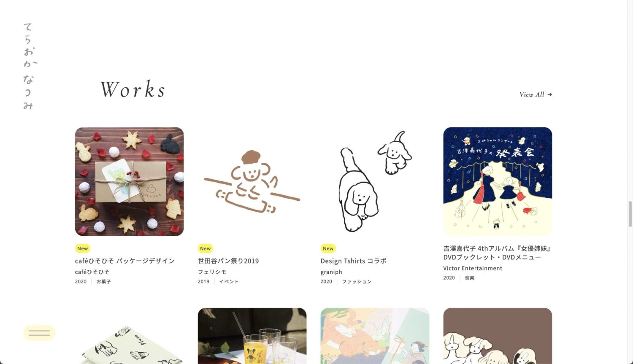633x364 pixels.
Task: Click the page vertical scrollbar thumb
Action: pos(630,214)
